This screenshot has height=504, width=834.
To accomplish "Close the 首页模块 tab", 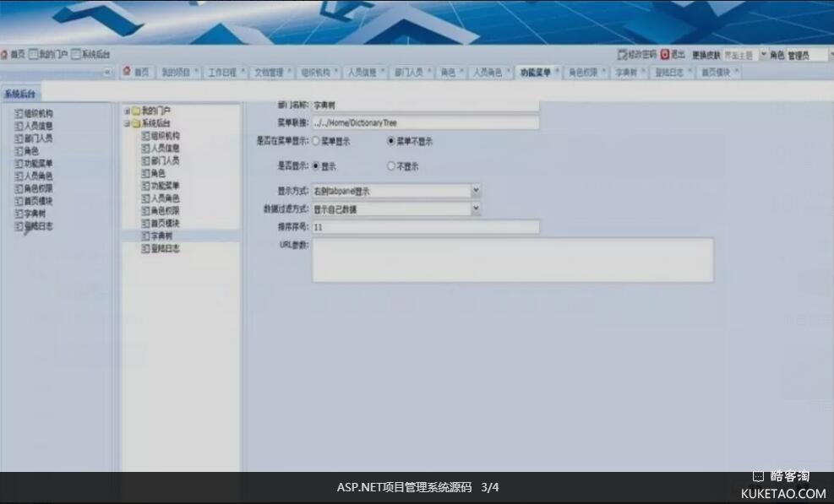I will [737, 70].
